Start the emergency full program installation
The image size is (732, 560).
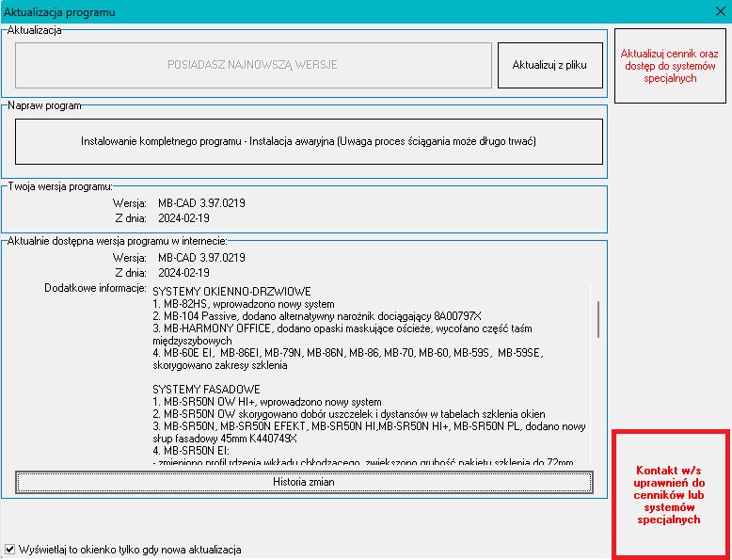pyautogui.click(x=309, y=141)
